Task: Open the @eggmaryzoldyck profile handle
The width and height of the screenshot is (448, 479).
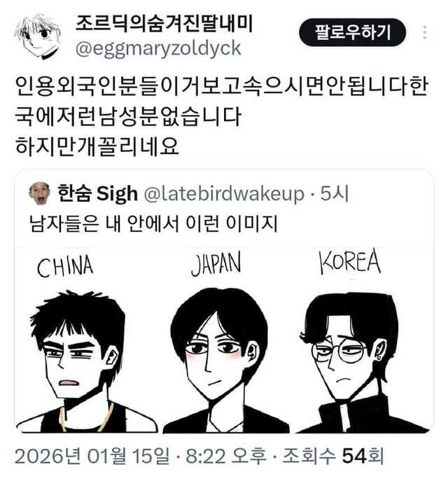Action: pos(158,50)
